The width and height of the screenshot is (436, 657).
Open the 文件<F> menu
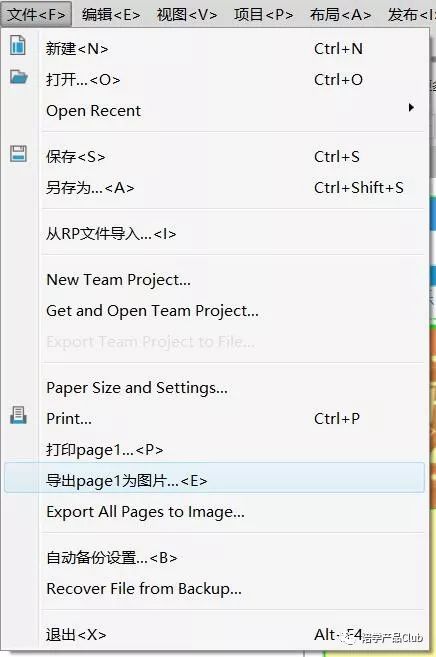36,15
